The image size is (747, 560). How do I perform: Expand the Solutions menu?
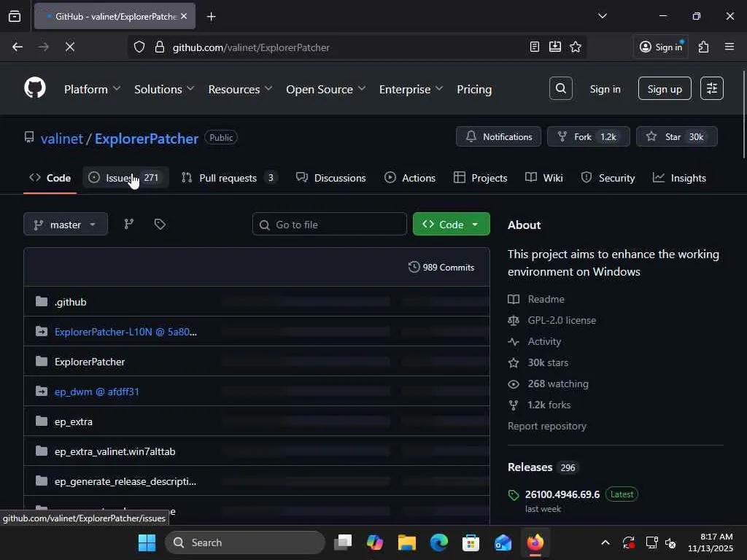[x=164, y=89]
